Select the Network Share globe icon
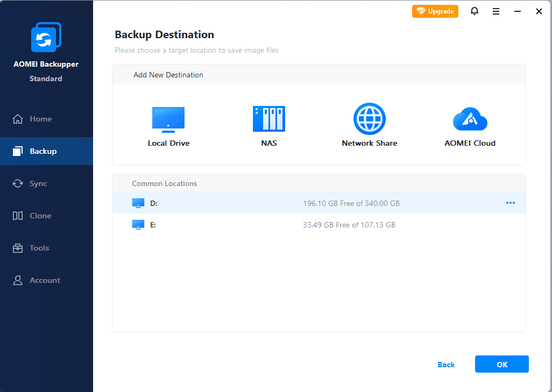The height and width of the screenshot is (392, 552). pyautogui.click(x=369, y=119)
